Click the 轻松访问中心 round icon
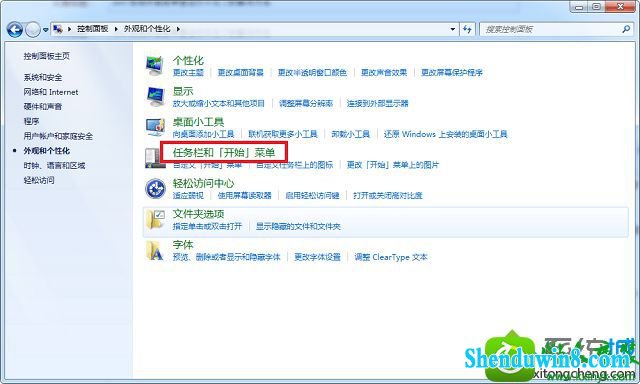Viewport: 640px width, 384px height. coord(155,189)
